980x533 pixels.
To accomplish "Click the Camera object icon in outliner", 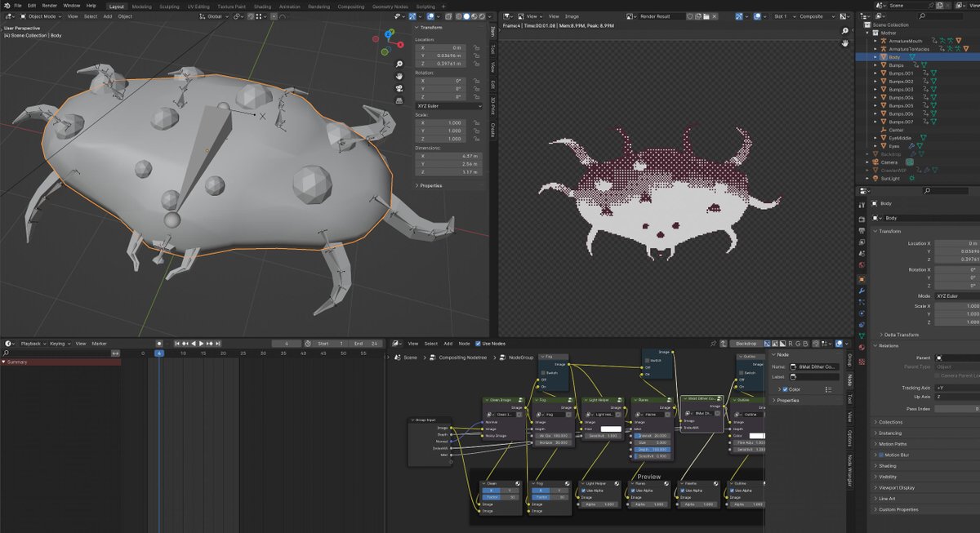I will tap(875, 162).
